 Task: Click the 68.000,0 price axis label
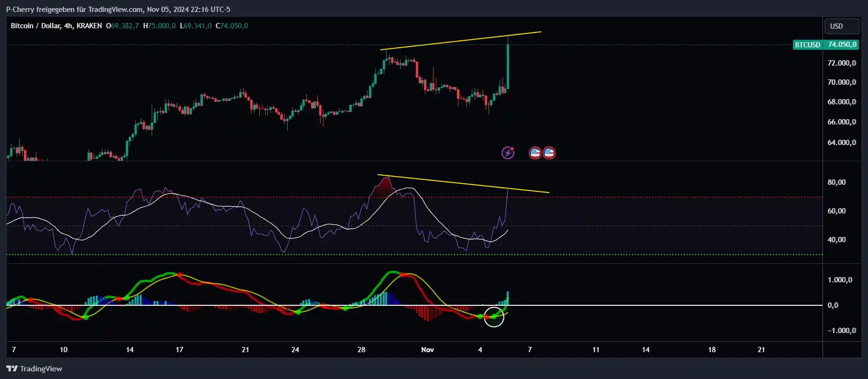coord(842,102)
